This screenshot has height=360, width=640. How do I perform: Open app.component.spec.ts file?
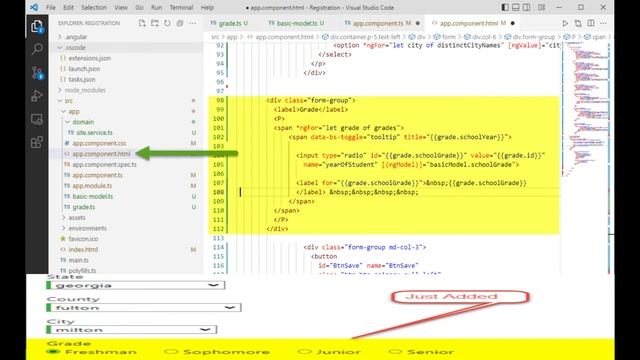(104, 164)
